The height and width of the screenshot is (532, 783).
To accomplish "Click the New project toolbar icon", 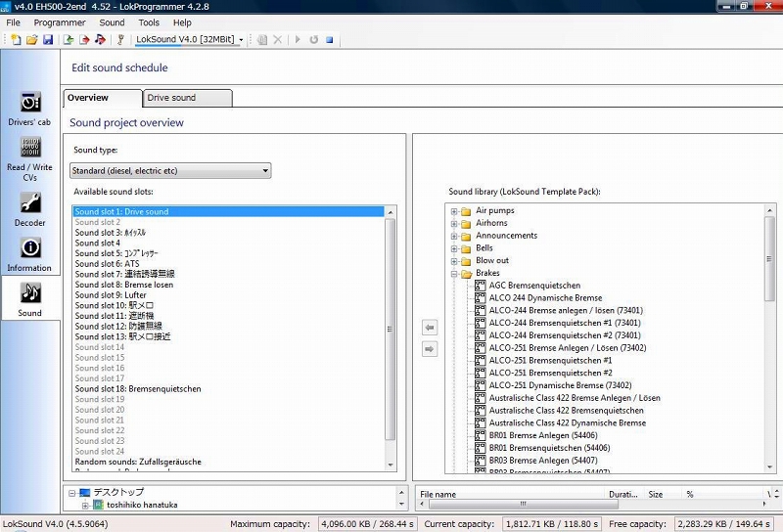I will click(16, 39).
